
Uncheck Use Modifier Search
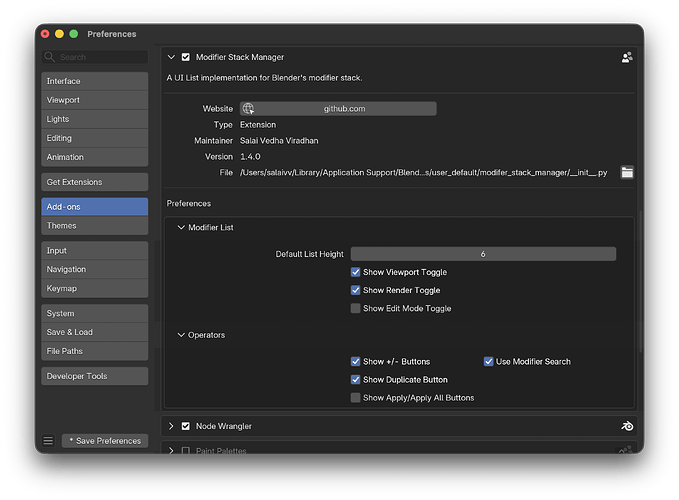(488, 361)
